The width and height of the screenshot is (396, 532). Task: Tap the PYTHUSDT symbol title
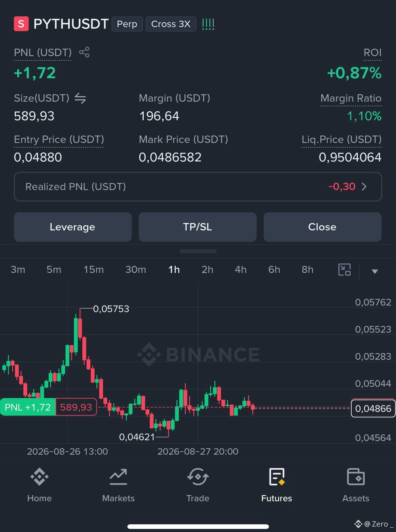click(71, 24)
